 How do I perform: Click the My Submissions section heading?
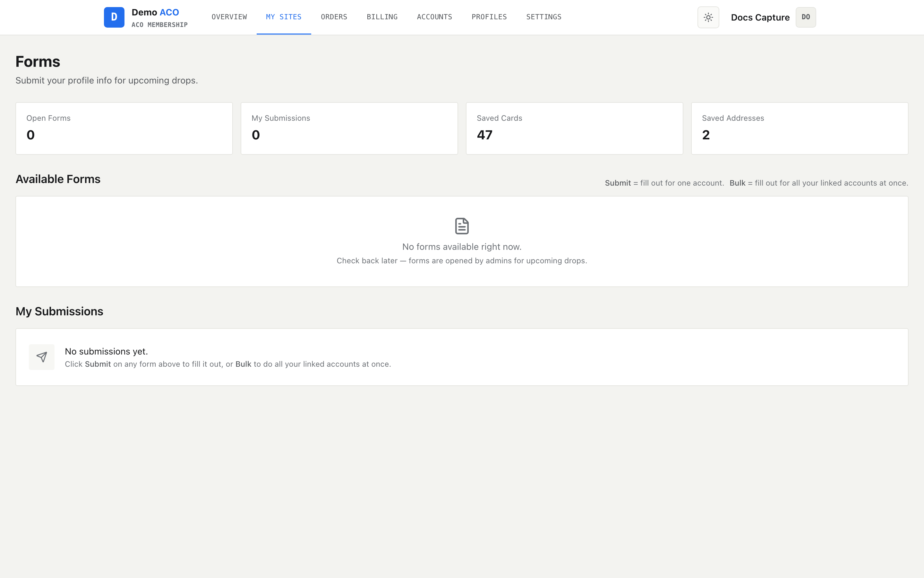(60, 311)
